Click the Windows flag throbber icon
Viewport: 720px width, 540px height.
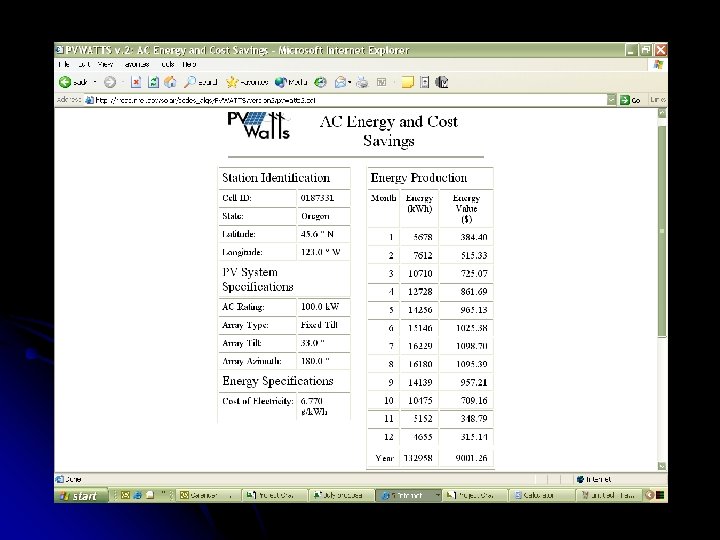coord(658,65)
